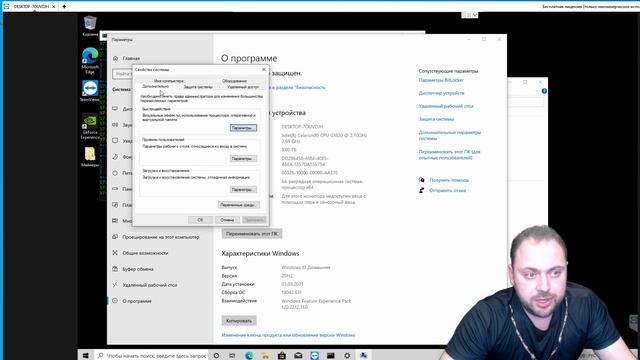640x360 pixels.
Task: Launch Edge from the taskbar
Action: coord(249,356)
